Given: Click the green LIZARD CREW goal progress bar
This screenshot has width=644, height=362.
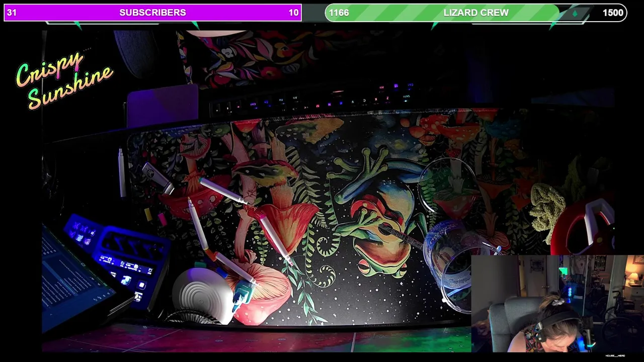Looking at the screenshot, I should pyautogui.click(x=476, y=13).
